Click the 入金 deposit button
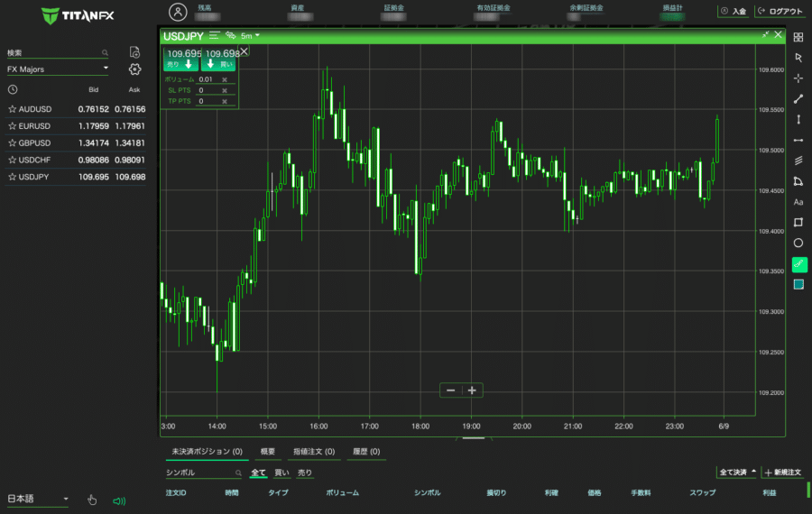812x514 pixels. click(734, 11)
